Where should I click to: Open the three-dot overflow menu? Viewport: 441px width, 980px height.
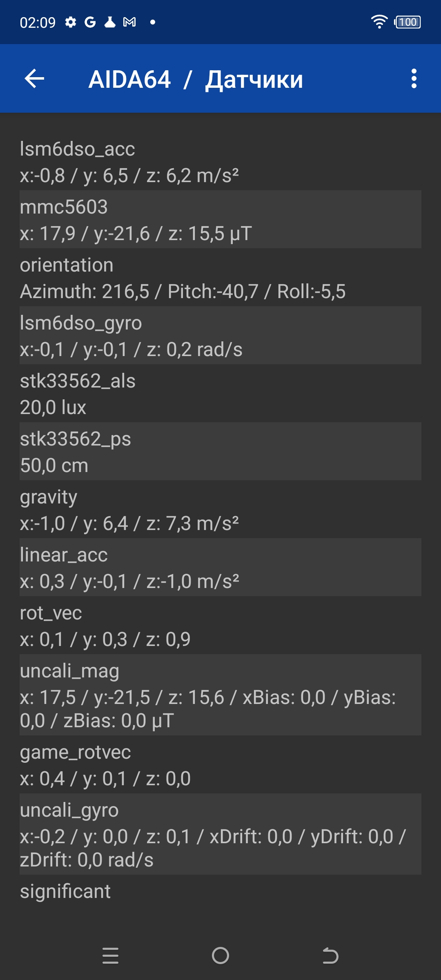click(414, 79)
